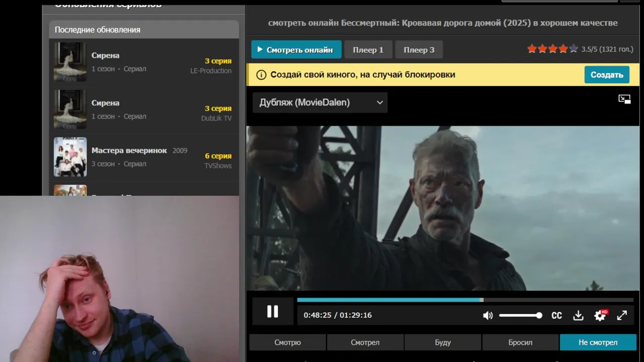Mark the film as Не смотрел
This screenshot has width=644, height=362.
(598, 342)
